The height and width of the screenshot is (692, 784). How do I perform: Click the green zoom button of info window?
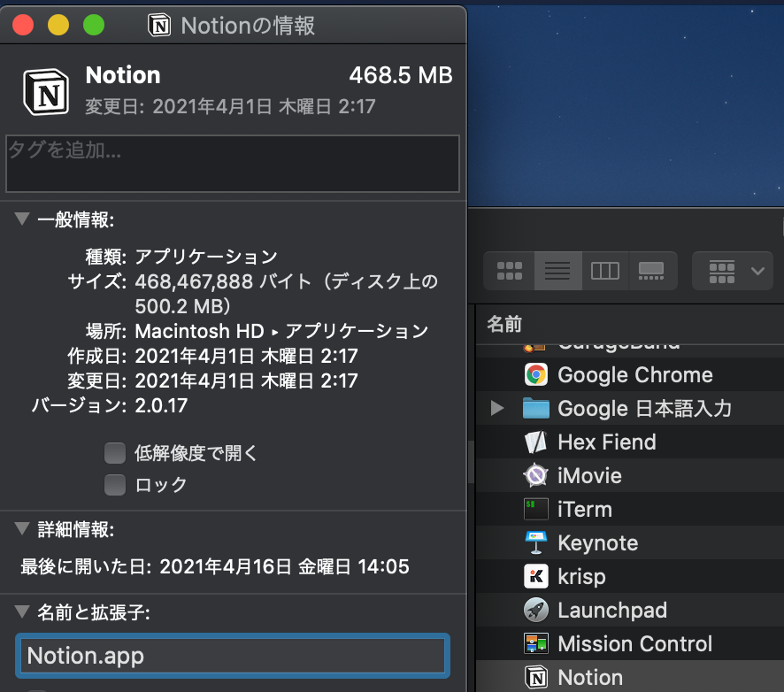94,25
